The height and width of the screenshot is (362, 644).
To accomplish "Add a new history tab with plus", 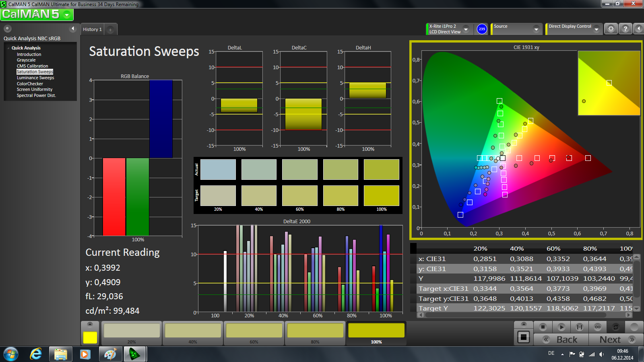I will tap(110, 29).
